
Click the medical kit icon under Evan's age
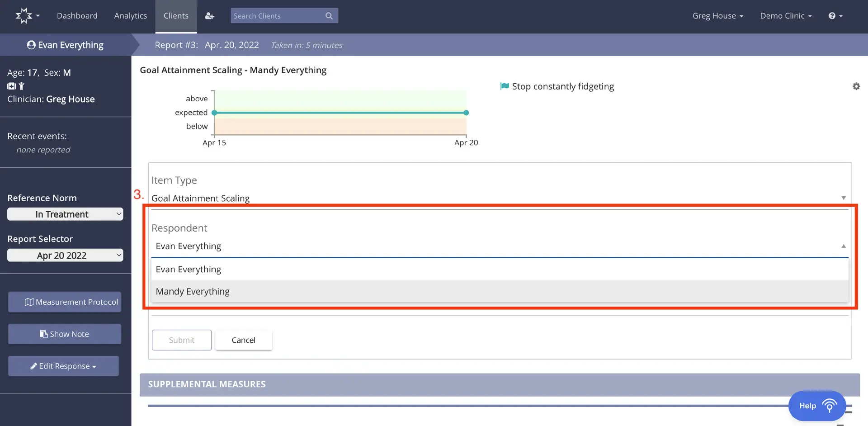(x=11, y=85)
